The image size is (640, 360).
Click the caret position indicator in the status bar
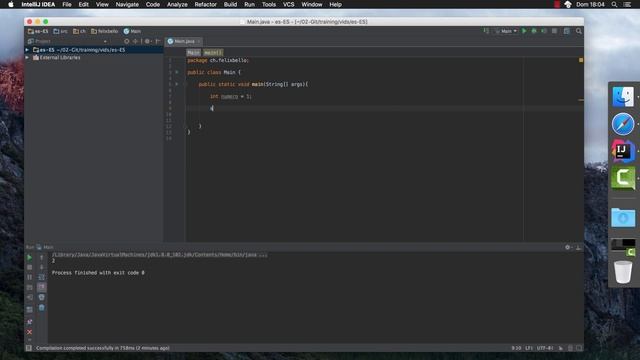[x=516, y=348]
